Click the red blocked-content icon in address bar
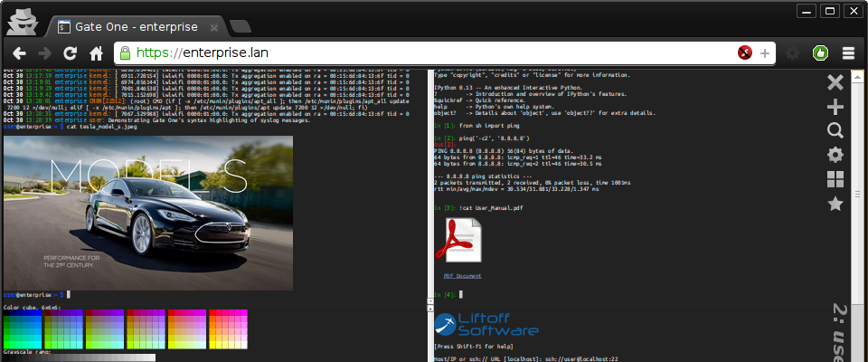Image resolution: width=868 pixels, height=362 pixels. (x=745, y=53)
